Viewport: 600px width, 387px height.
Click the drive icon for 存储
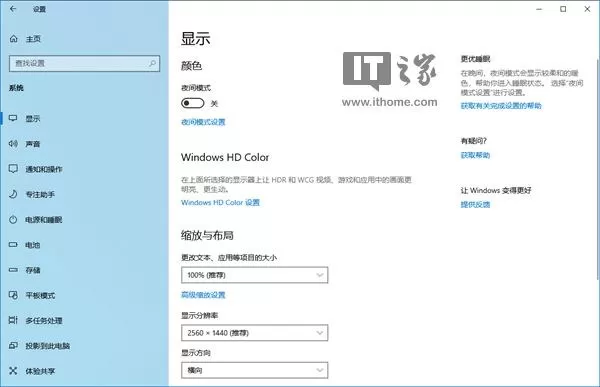click(x=13, y=270)
